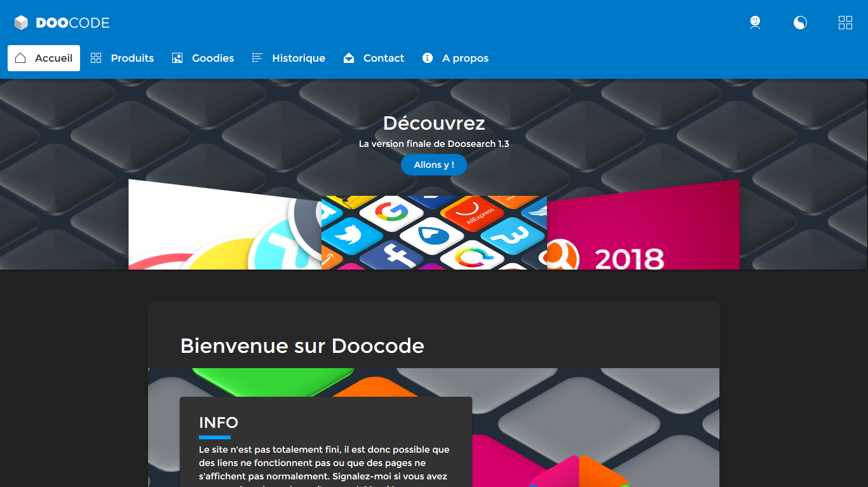Select the pink 2018 carousel slide
Screen dimensions: 868x487
coord(643,224)
